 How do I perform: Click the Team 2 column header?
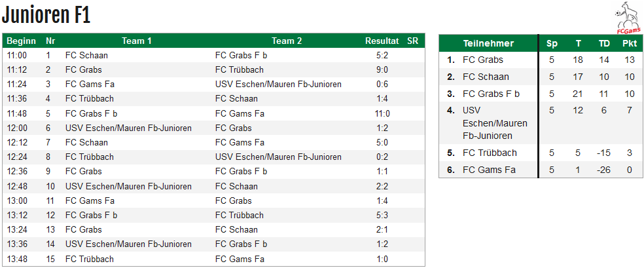(x=287, y=41)
